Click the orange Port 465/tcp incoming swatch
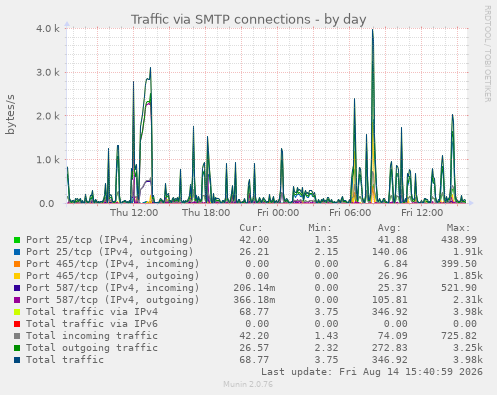Screen dimensions: 497x395 click(17, 264)
